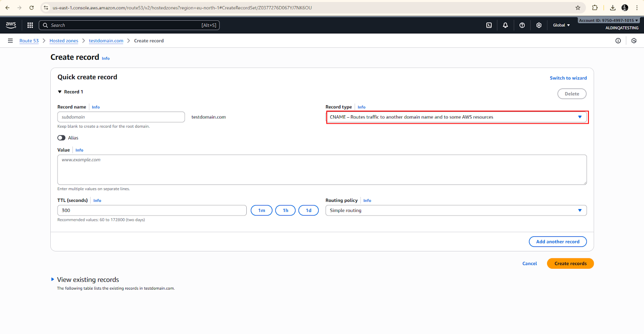Open the info panel icon near breadcrumbs
This screenshot has height=334, width=644.
click(618, 41)
